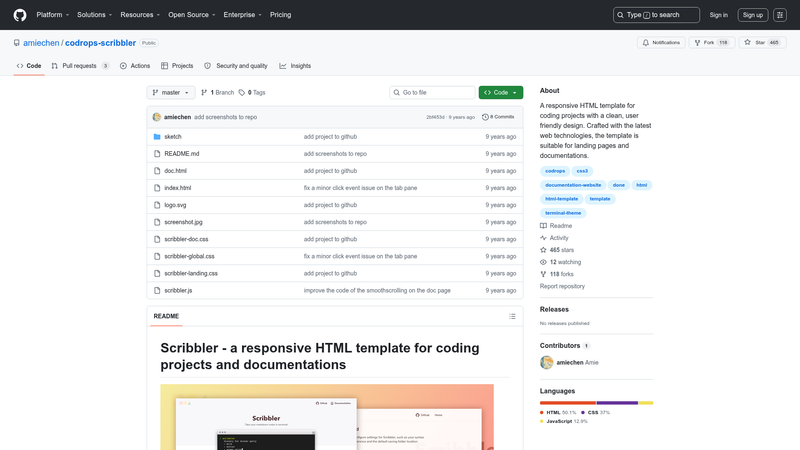Viewport: 800px width, 450px height.
Task: Click the purple CSS language bar segment
Action: pos(617,403)
